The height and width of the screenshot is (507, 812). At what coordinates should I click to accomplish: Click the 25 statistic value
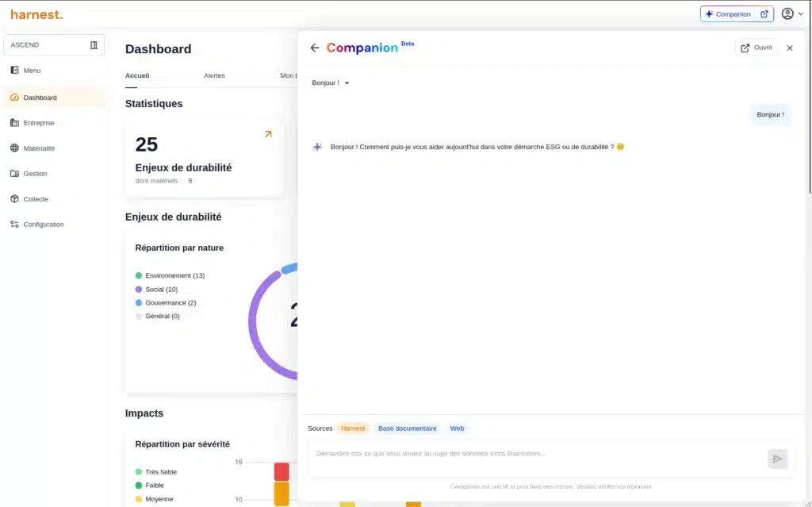point(147,144)
